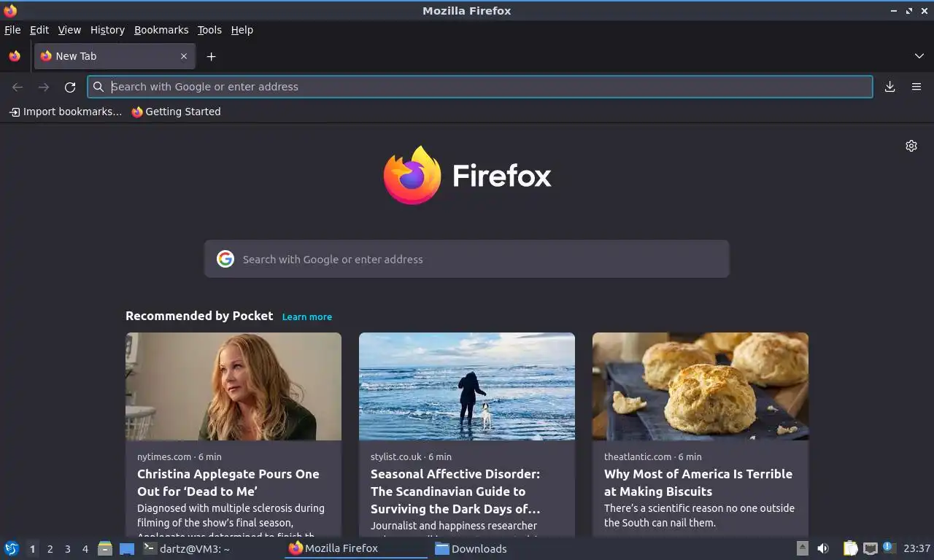Click the page search box with Google logo
Screen dimensions: 934x560
(467, 259)
